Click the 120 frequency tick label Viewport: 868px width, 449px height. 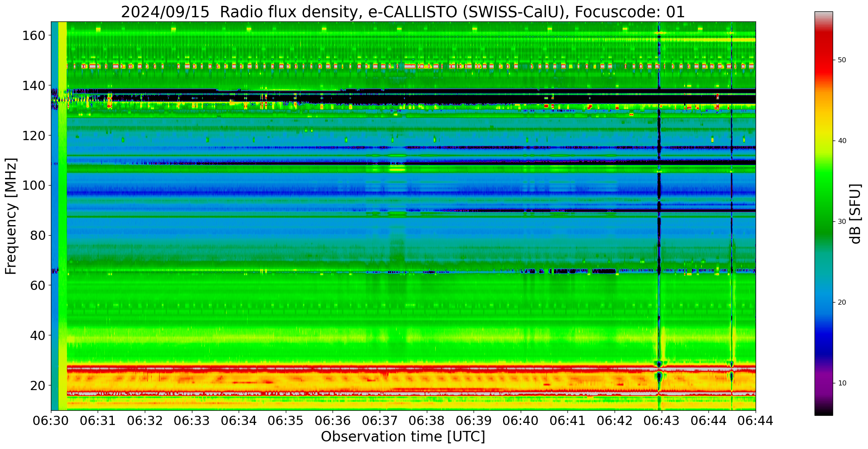35,135
